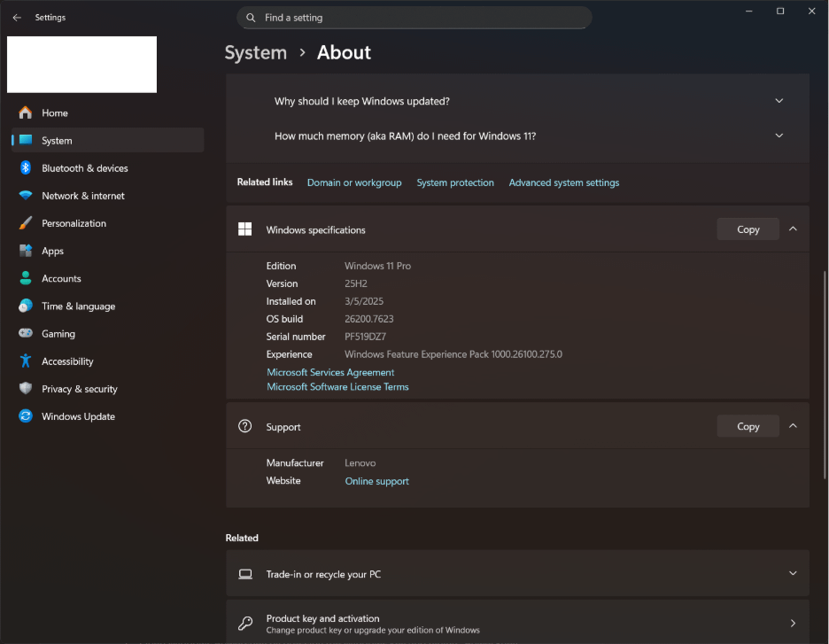829x644 pixels.
Task: Open Lenovo Online support link
Action: point(377,481)
